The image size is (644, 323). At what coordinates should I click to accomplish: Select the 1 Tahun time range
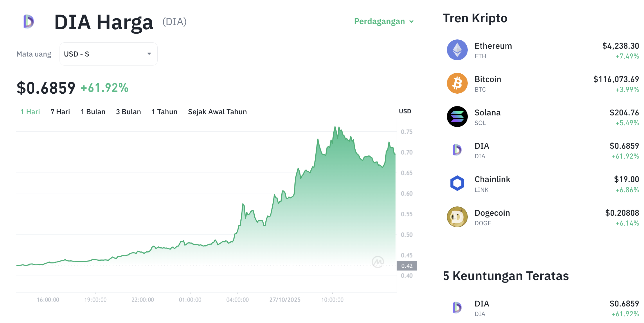[x=164, y=112]
